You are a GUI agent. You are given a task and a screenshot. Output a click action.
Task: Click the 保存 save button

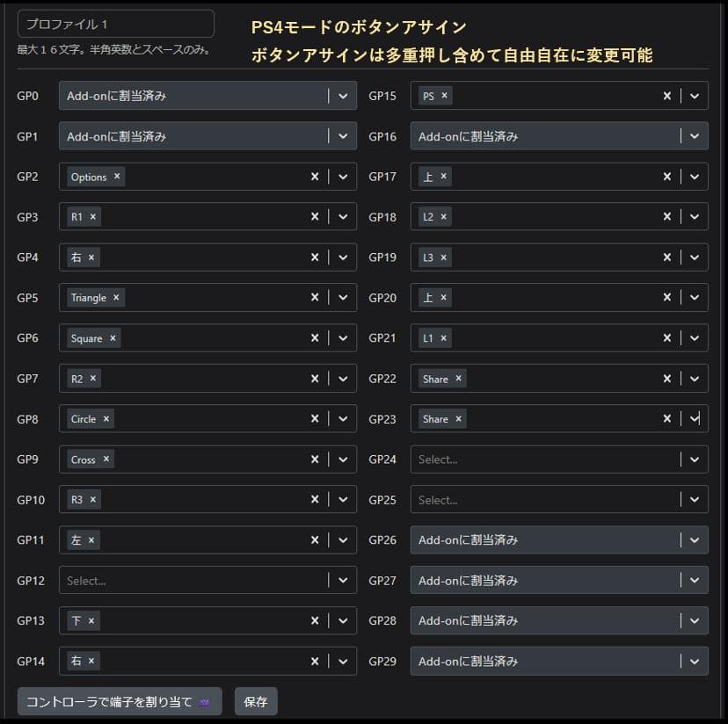255,701
